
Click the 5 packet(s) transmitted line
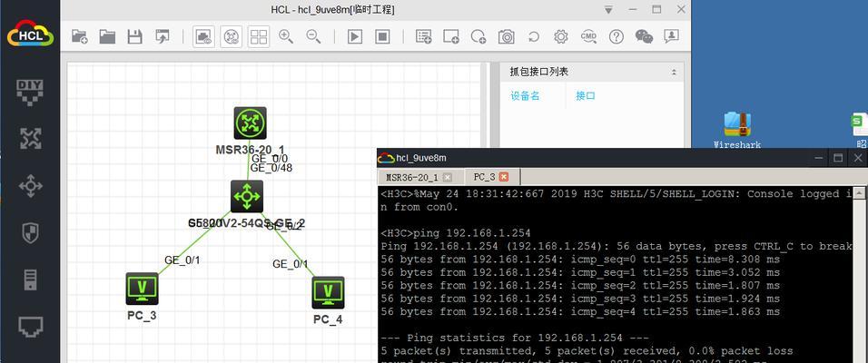point(587,351)
